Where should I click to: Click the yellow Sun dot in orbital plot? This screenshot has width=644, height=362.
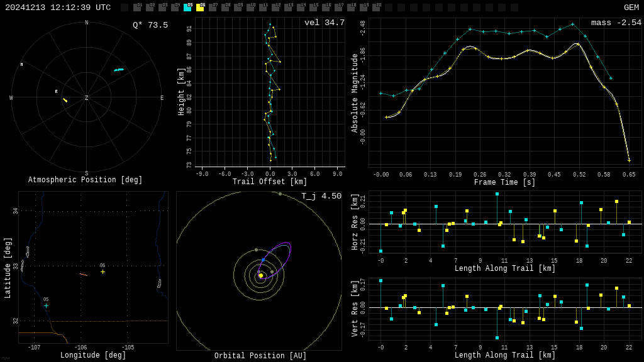[x=260, y=275]
